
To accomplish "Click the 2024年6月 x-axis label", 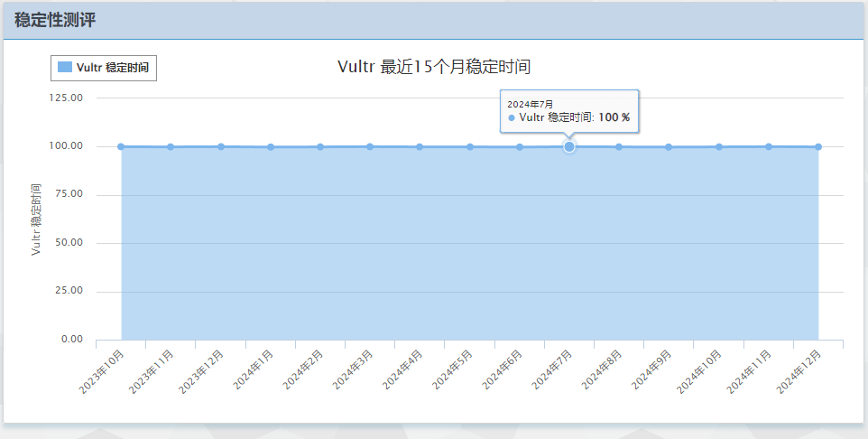I will click(503, 370).
